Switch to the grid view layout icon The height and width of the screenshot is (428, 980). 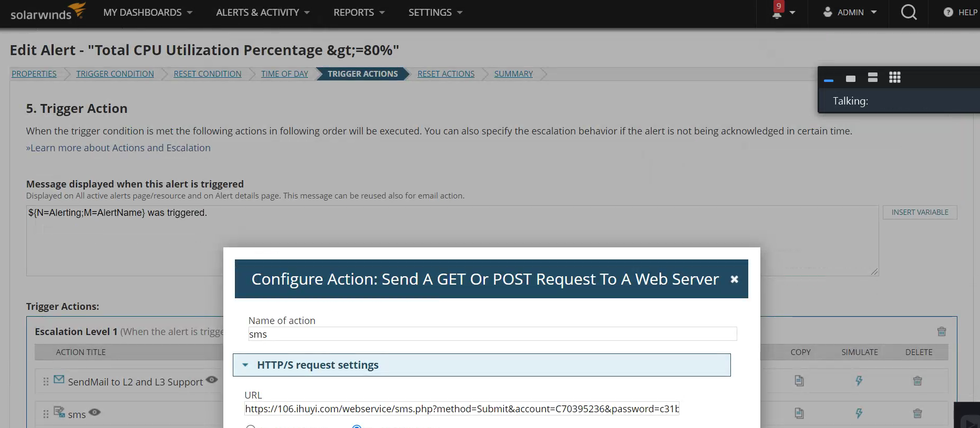pyautogui.click(x=895, y=78)
